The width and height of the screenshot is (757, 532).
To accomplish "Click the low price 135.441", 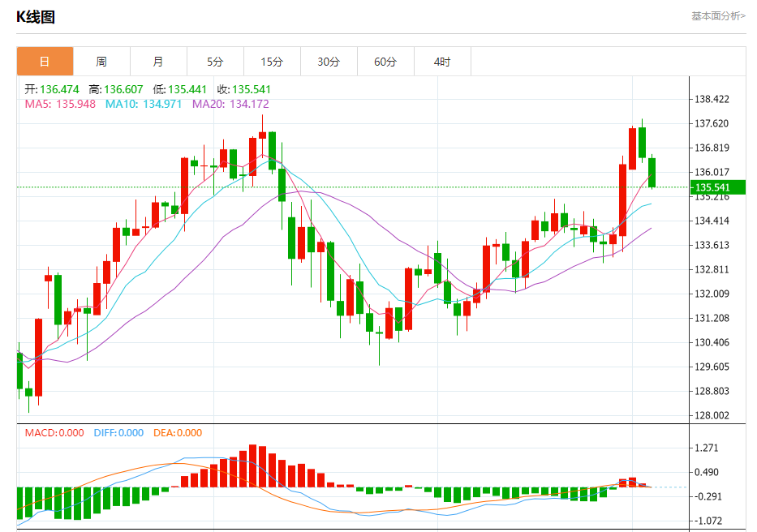I will pos(187,89).
